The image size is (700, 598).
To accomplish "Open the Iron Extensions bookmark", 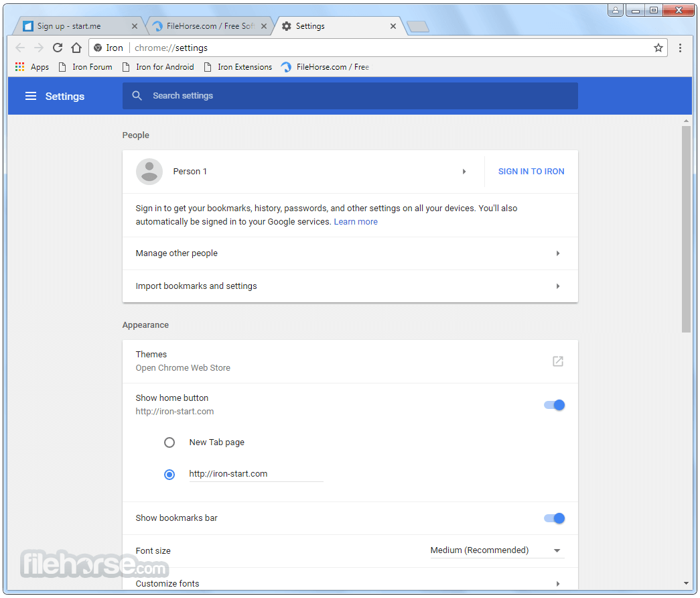I will 238,67.
